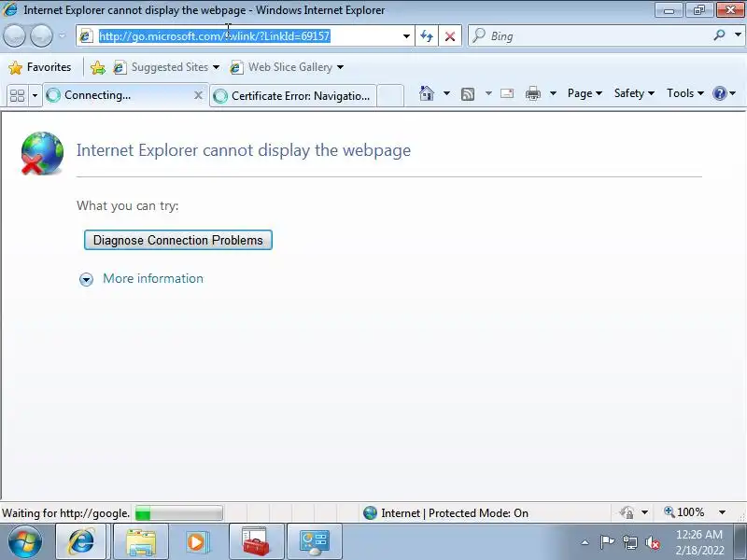Expand the zoom level dropdown arrow
The height and width of the screenshot is (560, 747).
[x=722, y=512]
